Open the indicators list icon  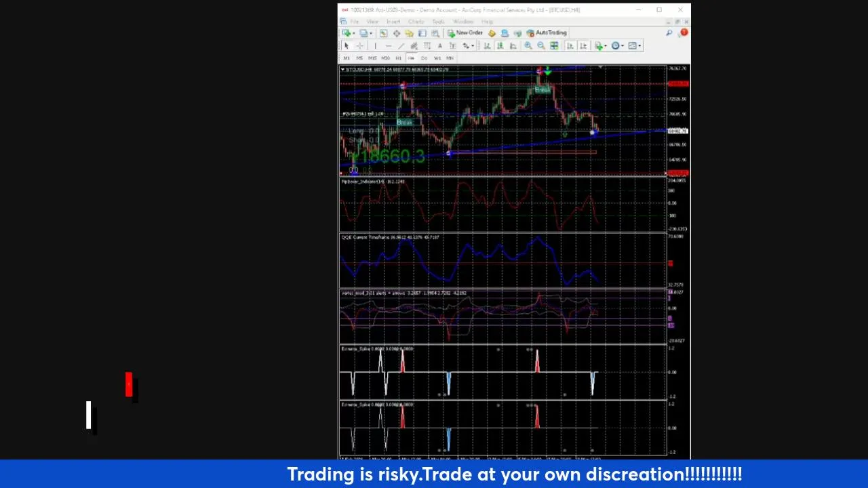599,45
